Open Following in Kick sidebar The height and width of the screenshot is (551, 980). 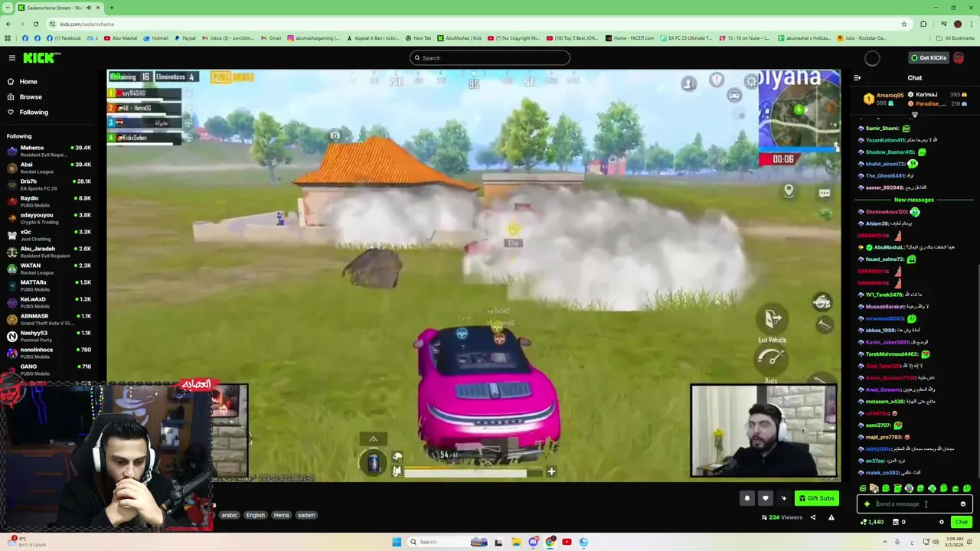click(x=34, y=112)
